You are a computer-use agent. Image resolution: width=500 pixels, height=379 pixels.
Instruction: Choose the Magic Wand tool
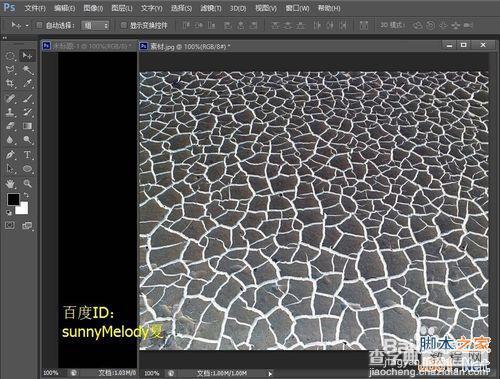pos(27,70)
